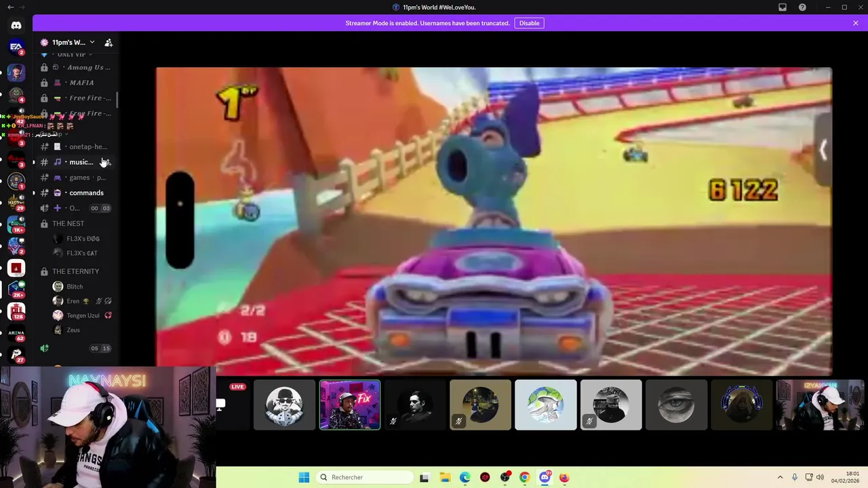Click the volume icon in system tray
Image resolution: width=868 pixels, height=488 pixels.
(820, 477)
